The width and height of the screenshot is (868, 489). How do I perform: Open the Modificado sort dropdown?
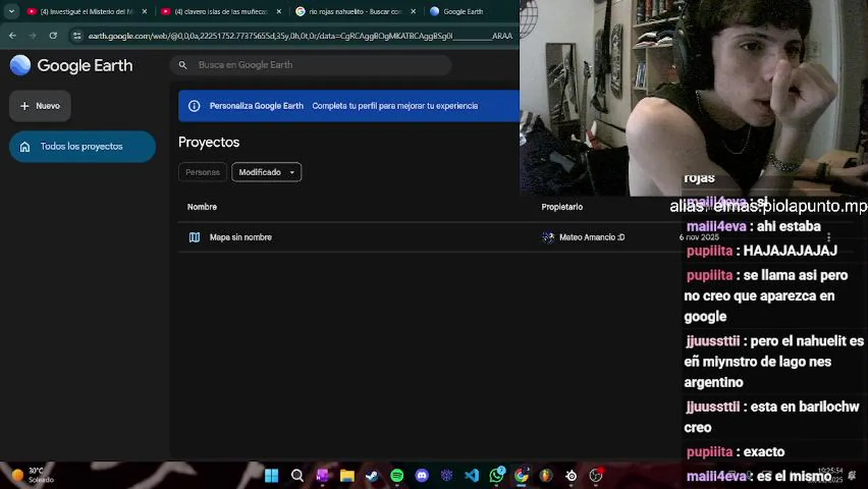coord(266,173)
